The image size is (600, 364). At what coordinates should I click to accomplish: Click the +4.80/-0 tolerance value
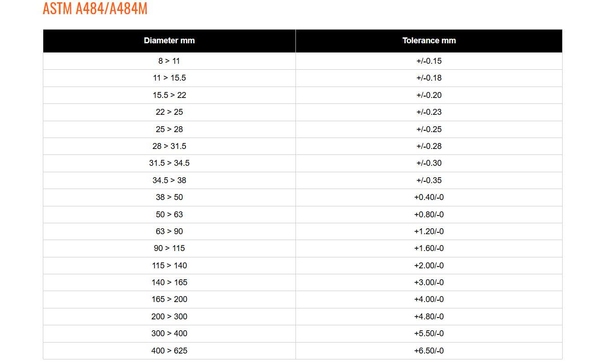pos(429,317)
